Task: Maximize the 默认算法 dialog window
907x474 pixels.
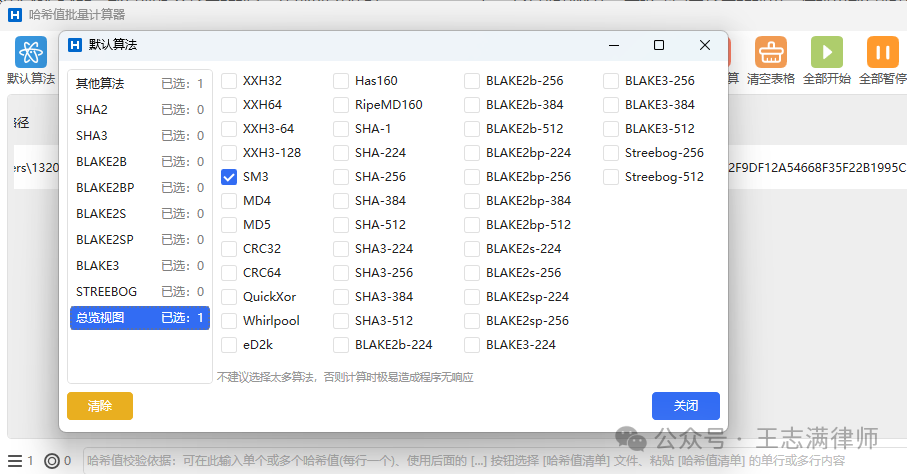Action: pos(659,45)
